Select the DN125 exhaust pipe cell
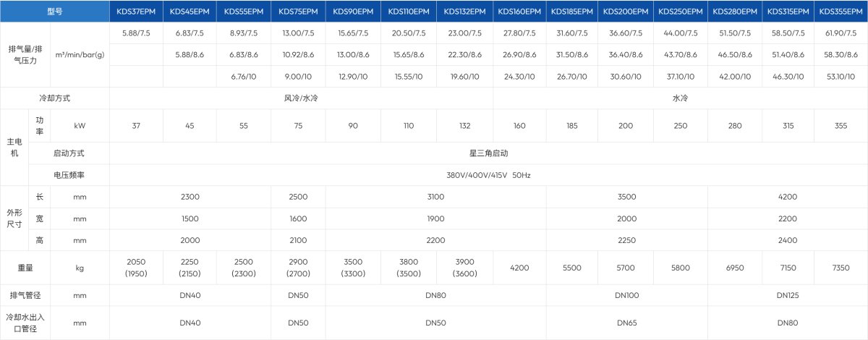The width and height of the screenshot is (868, 340). (x=787, y=295)
